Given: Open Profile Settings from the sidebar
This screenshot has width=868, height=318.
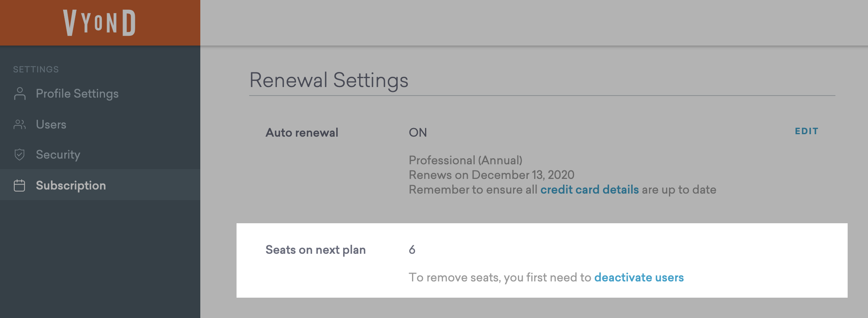Looking at the screenshot, I should 77,94.
